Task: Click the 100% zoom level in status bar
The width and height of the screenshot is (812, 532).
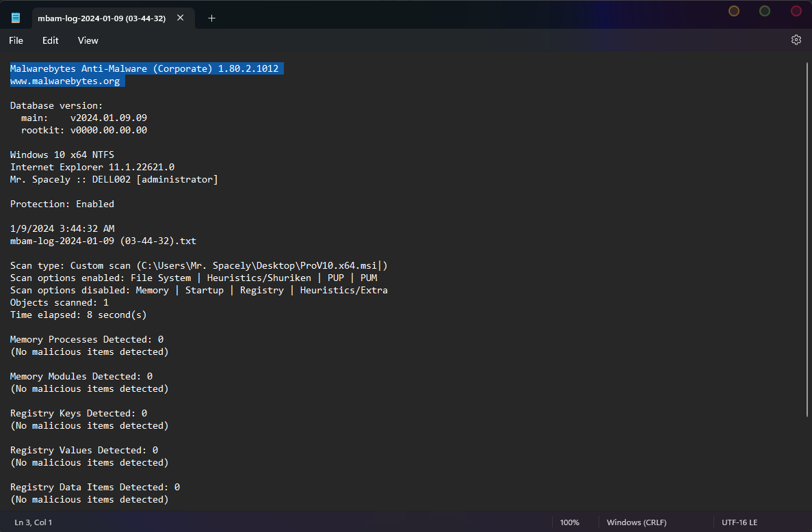Action: pyautogui.click(x=570, y=522)
